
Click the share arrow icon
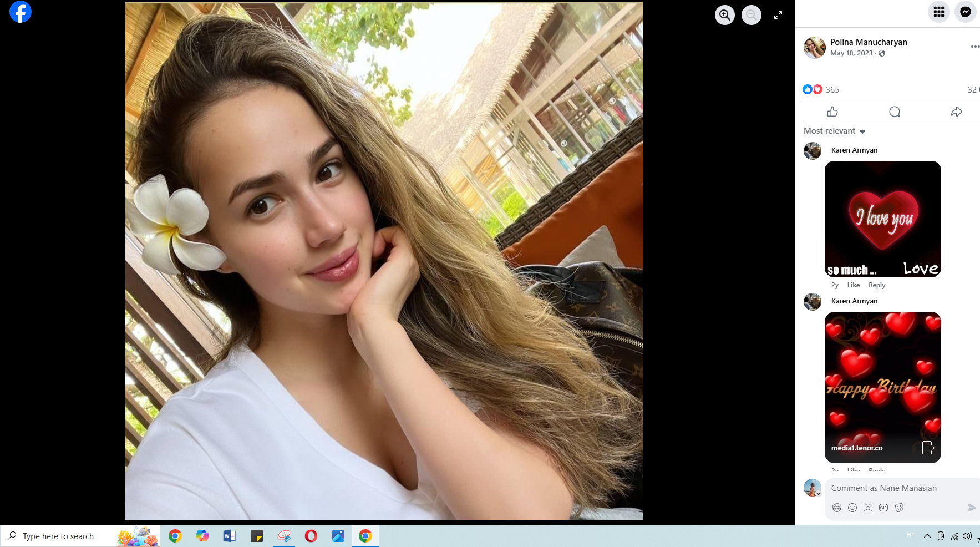(x=956, y=112)
